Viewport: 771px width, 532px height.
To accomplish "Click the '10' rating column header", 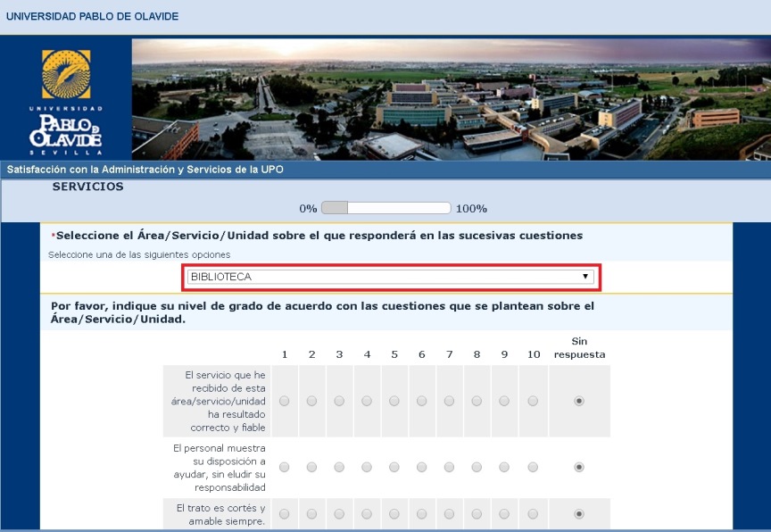I will [534, 354].
